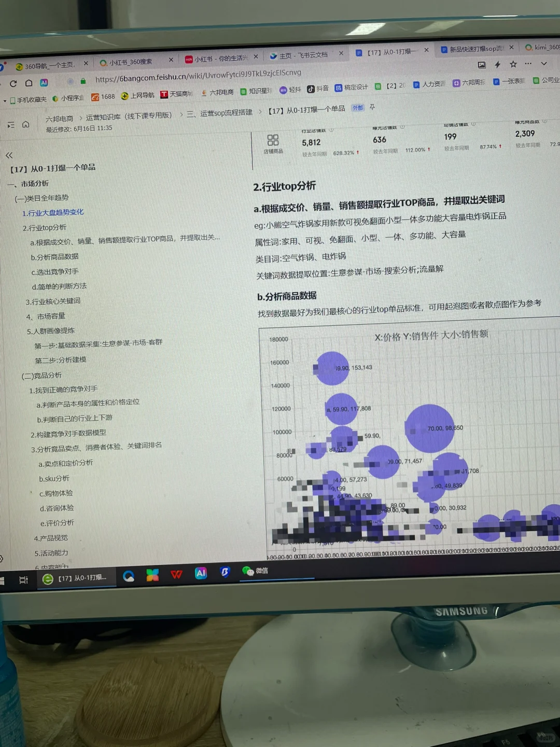Screen dimensions: 560x747
Task: Click the bubble chart image
Action: pos(410,438)
